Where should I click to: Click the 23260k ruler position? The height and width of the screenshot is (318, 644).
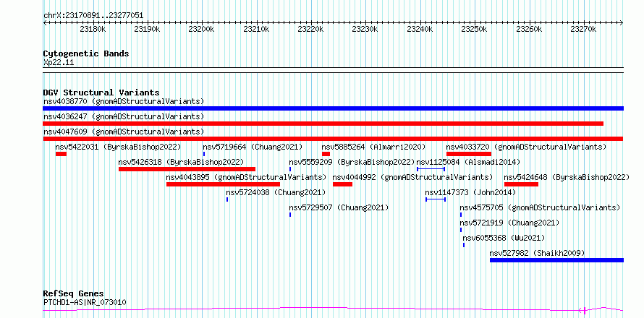point(529,30)
